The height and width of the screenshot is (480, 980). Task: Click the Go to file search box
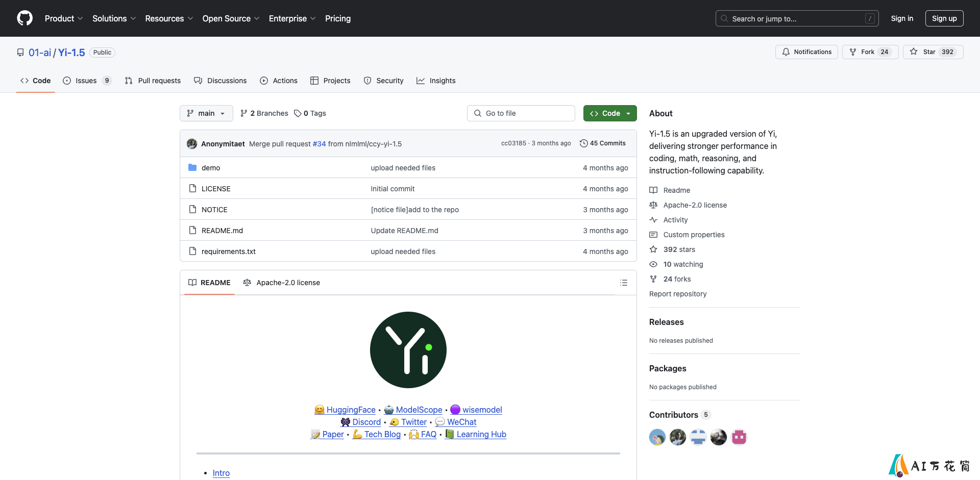[521, 113]
